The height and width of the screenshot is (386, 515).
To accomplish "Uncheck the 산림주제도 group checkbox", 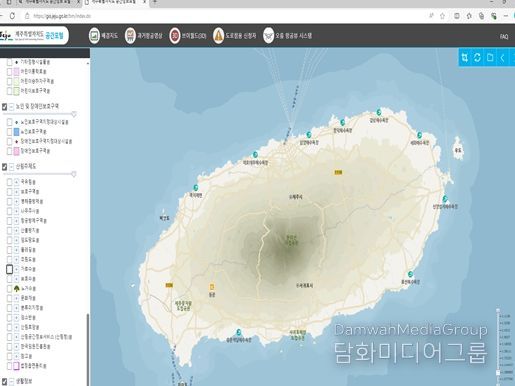I will click(4, 167).
